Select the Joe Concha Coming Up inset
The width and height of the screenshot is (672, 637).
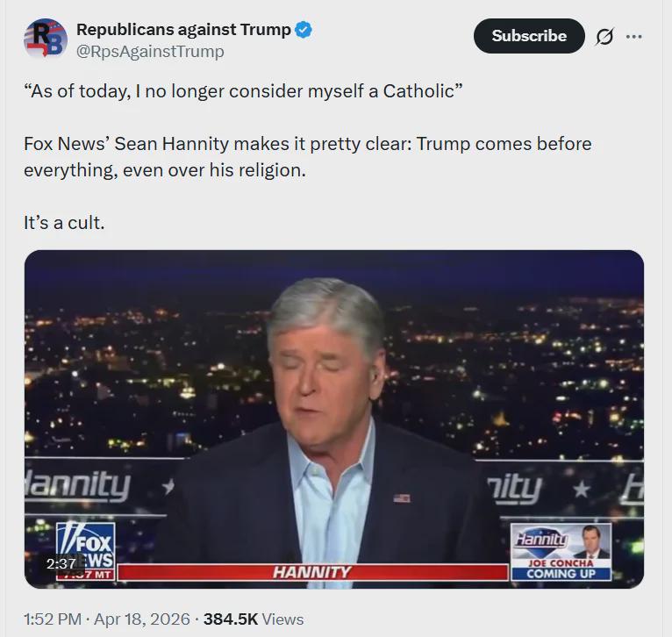click(561, 552)
